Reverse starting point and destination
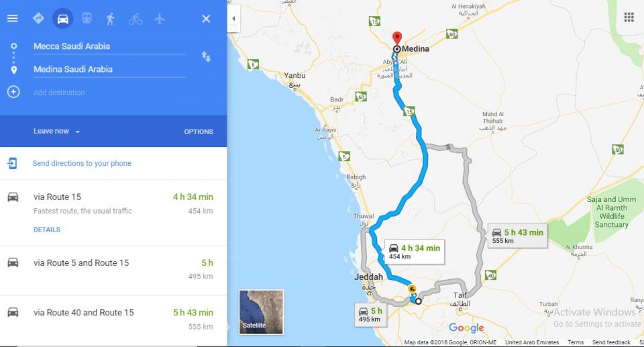The height and width of the screenshot is (347, 644). 206,57
